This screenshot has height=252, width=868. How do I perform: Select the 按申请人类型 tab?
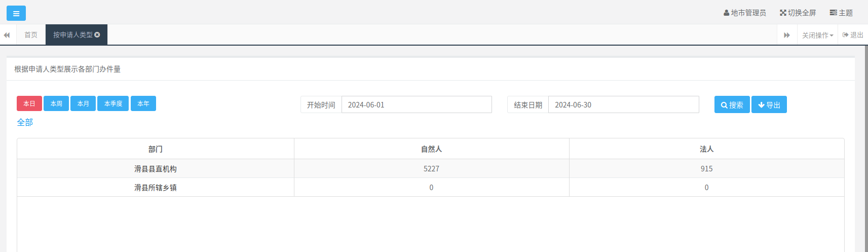coord(72,35)
